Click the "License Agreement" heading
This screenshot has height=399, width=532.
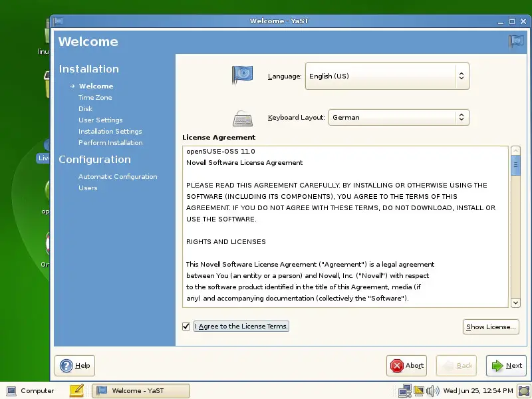point(219,138)
